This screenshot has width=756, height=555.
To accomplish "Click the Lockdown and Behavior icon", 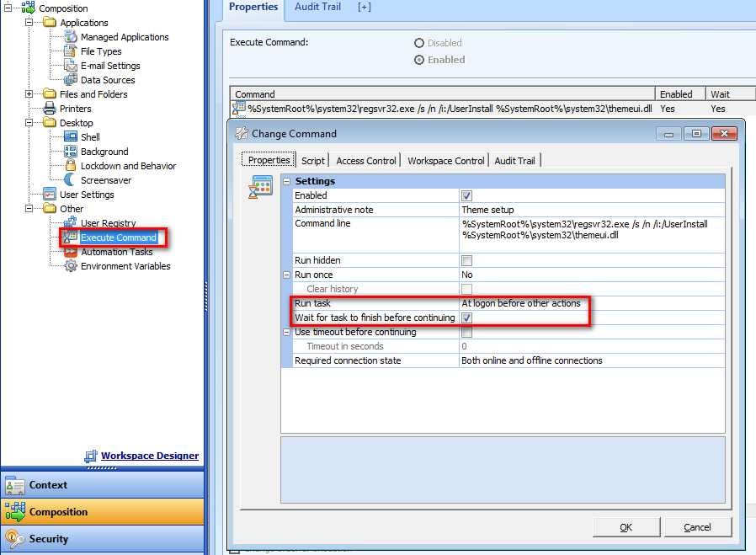I will (x=69, y=165).
